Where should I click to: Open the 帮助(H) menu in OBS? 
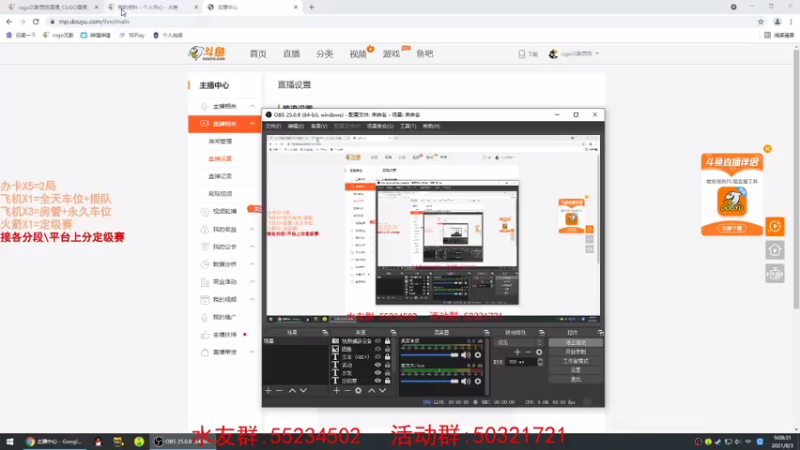click(431, 126)
